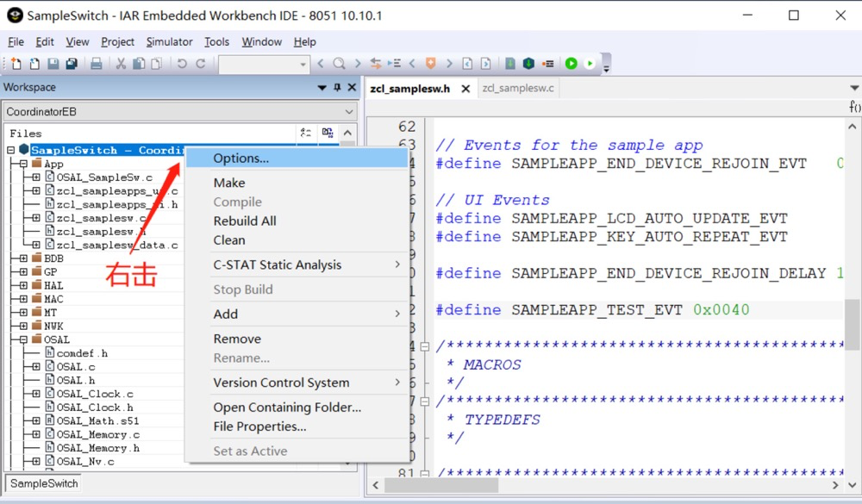Viewport: 862px width, 504px height.
Task: Switch to the zcl_samplesw.c editor tab
Action: pyautogui.click(x=518, y=88)
